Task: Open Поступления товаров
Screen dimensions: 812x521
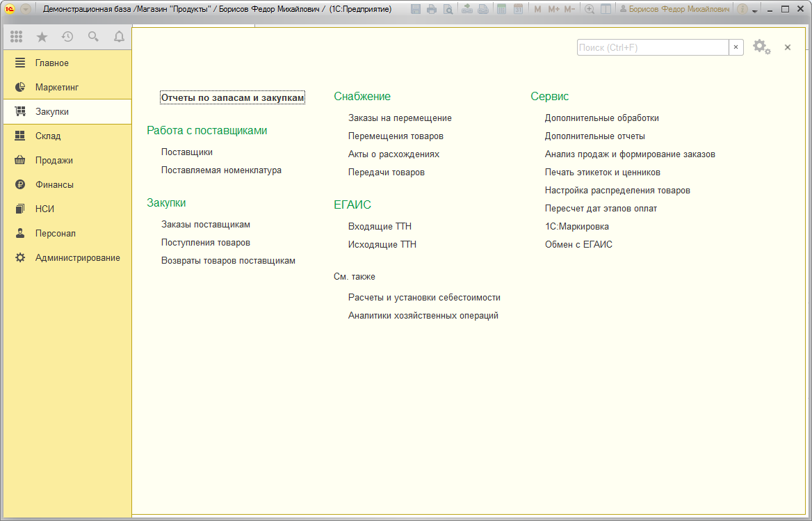Action: point(206,242)
